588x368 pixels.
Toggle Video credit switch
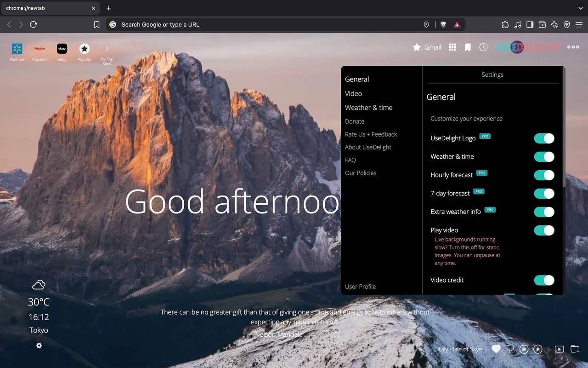[544, 280]
